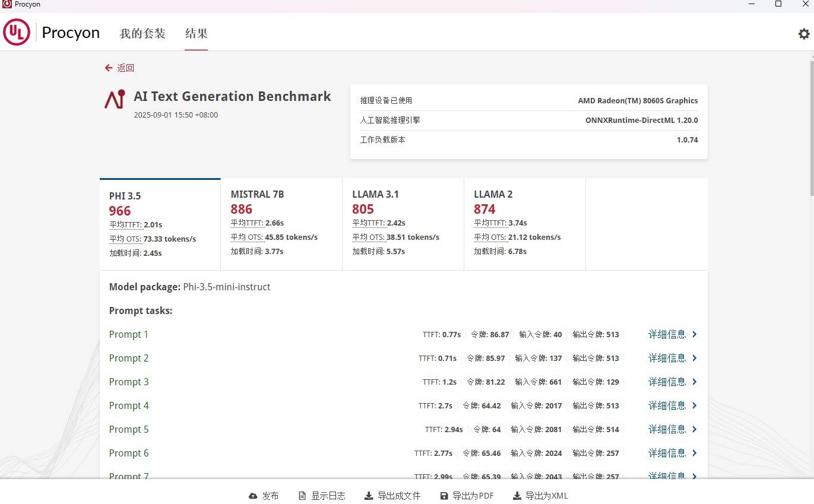Image resolution: width=814 pixels, height=504 pixels.
Task: Select the MISTRAL 7B results tab
Action: click(281, 224)
